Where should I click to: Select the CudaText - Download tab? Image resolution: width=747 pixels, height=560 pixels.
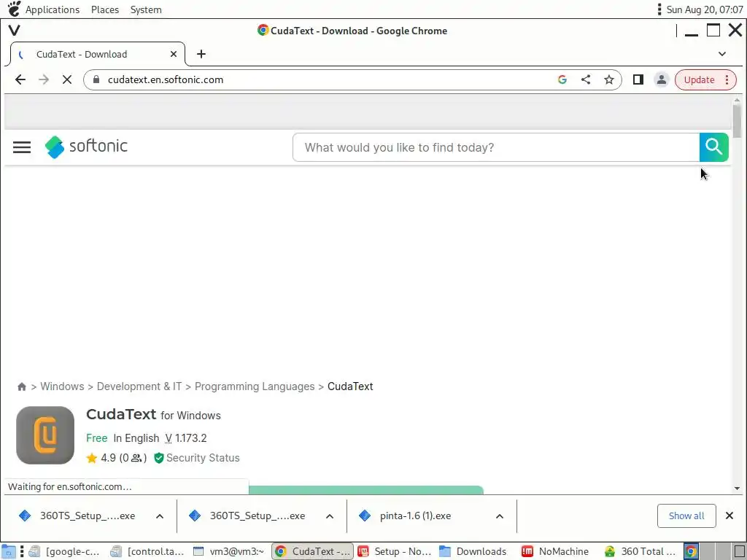coord(98,54)
